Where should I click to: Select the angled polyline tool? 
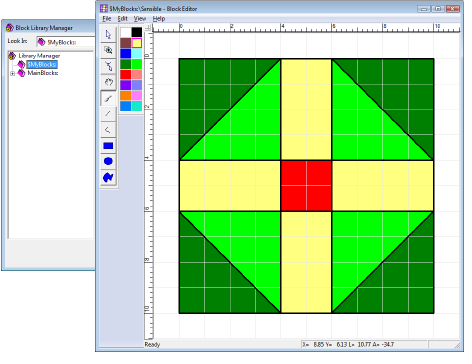point(108,130)
